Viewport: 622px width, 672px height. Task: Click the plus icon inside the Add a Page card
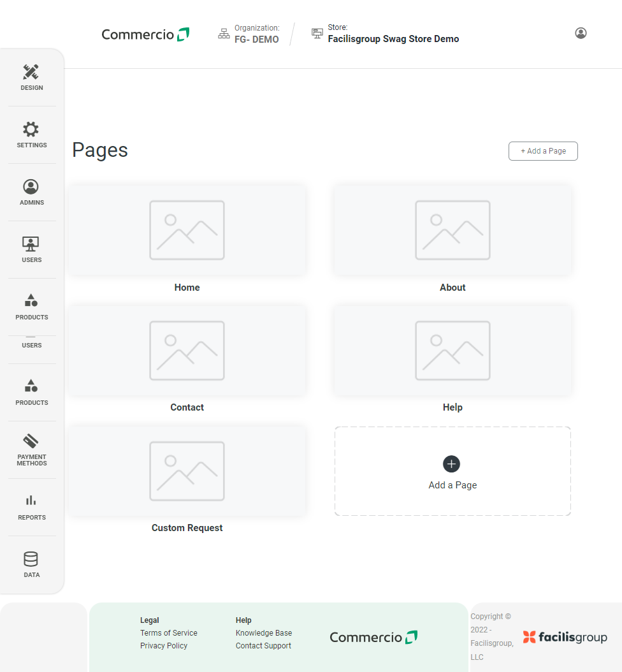(x=452, y=464)
